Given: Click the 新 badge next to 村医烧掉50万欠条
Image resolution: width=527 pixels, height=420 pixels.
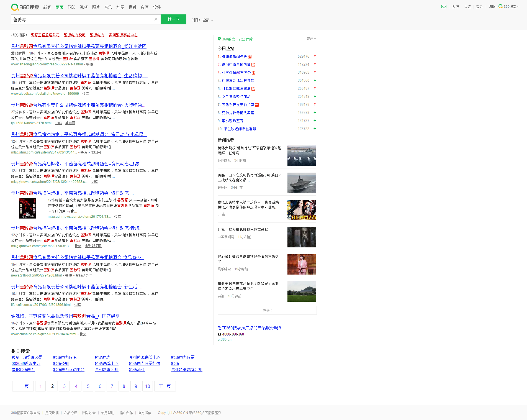Looking at the screenshot, I should 254,73.
